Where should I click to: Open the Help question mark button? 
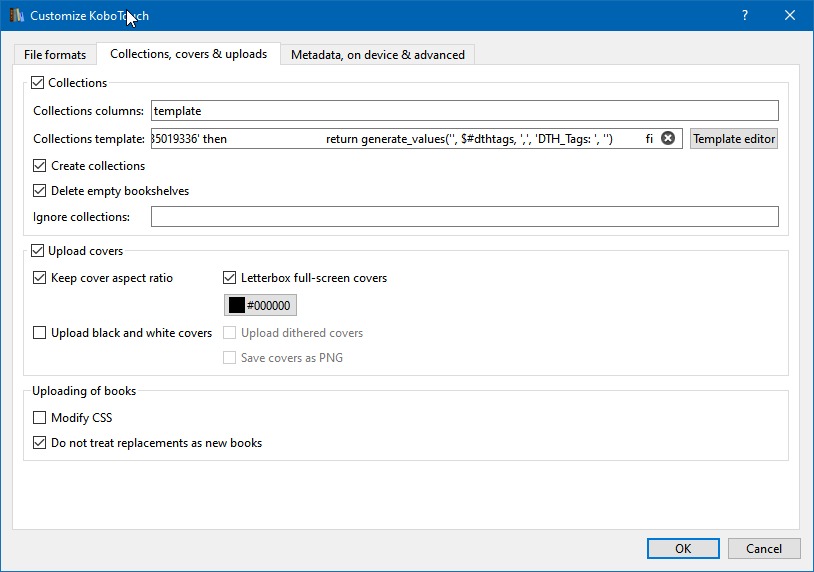745,15
